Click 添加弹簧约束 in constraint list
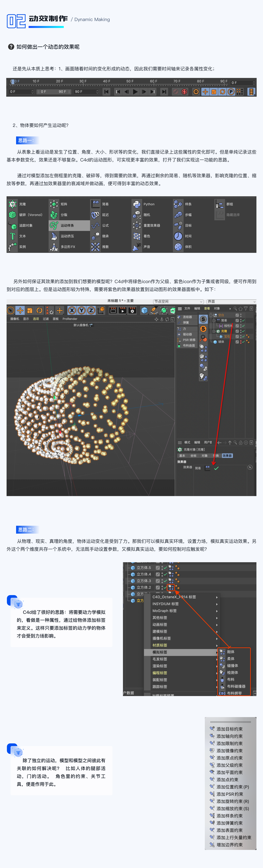This screenshot has width=263, height=868. 229,823
